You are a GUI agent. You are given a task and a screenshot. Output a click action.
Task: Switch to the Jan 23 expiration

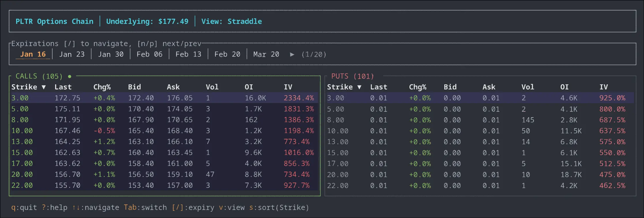[72, 54]
